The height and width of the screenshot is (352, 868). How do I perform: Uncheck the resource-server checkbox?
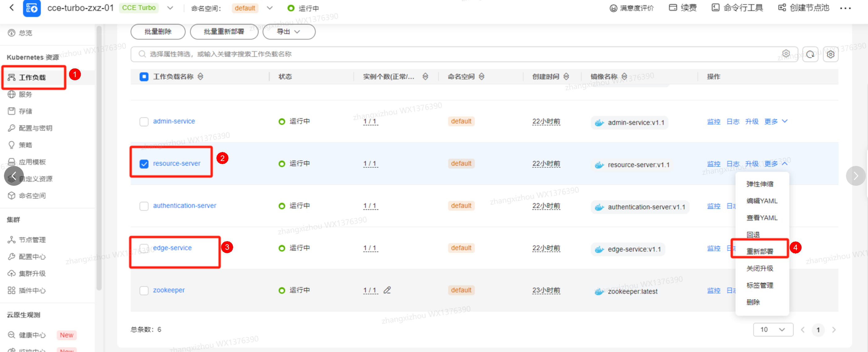point(144,164)
